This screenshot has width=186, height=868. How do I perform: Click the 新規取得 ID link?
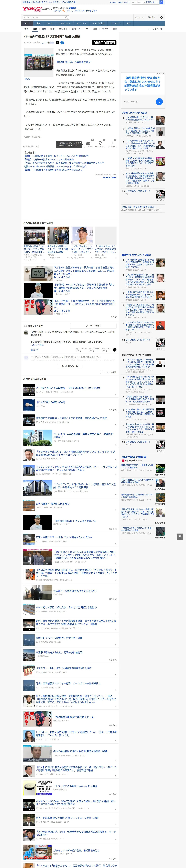pos(72,8)
